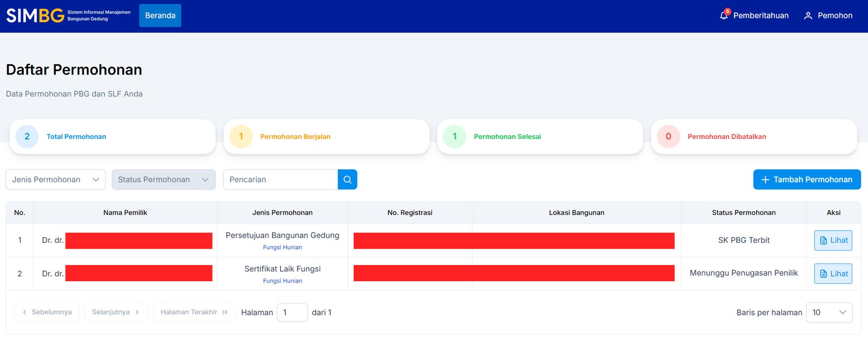
Task: Click the red Permohonan Dibatalkan count circle
Action: [668, 137]
